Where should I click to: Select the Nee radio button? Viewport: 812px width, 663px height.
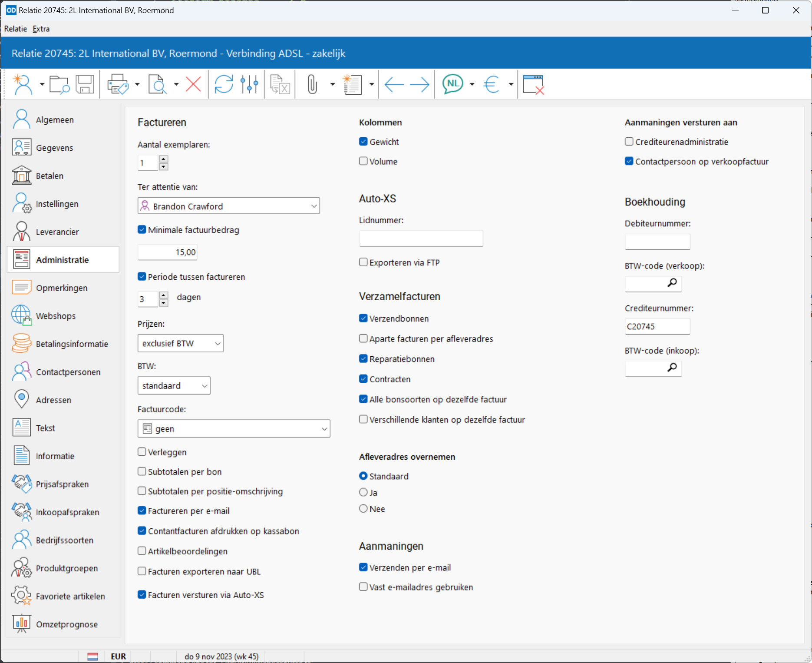click(x=363, y=508)
